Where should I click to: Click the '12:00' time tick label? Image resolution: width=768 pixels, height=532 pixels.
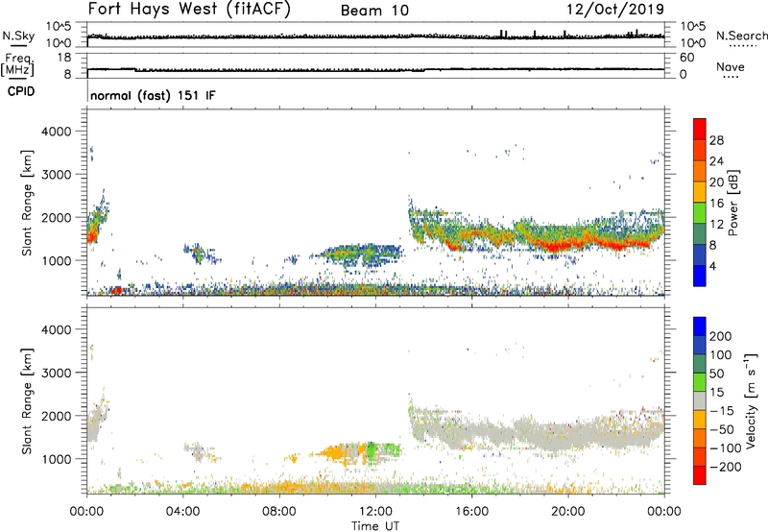click(x=375, y=512)
